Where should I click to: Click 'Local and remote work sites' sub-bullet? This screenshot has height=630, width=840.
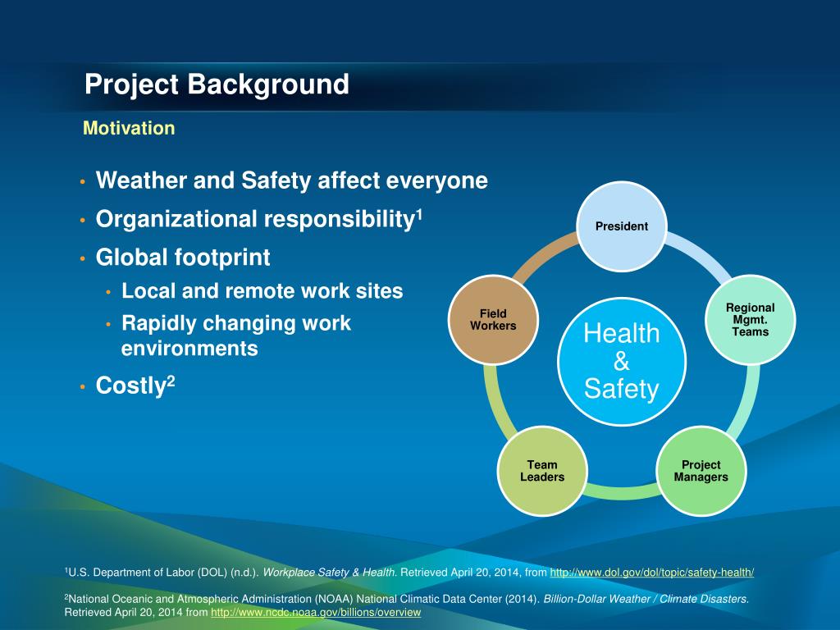pos(262,291)
